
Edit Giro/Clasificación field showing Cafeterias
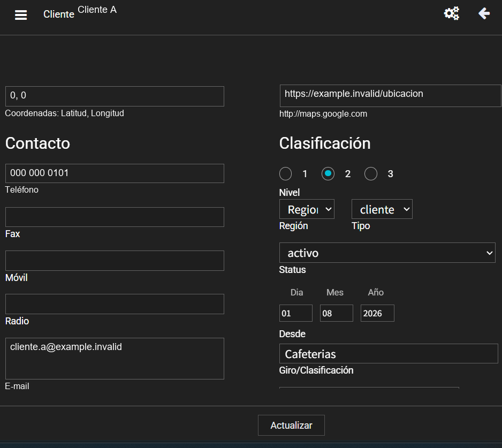coord(389,354)
